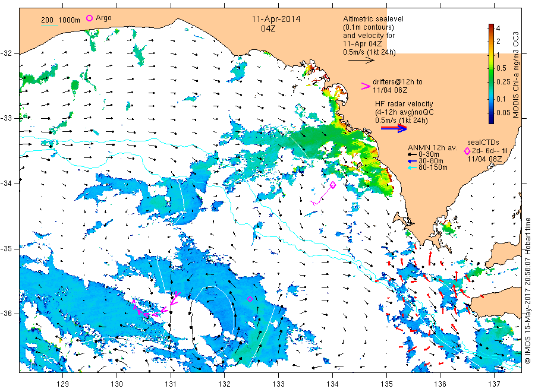Click the Argo legend label
This screenshot has width=535, height=392.
[103, 18]
